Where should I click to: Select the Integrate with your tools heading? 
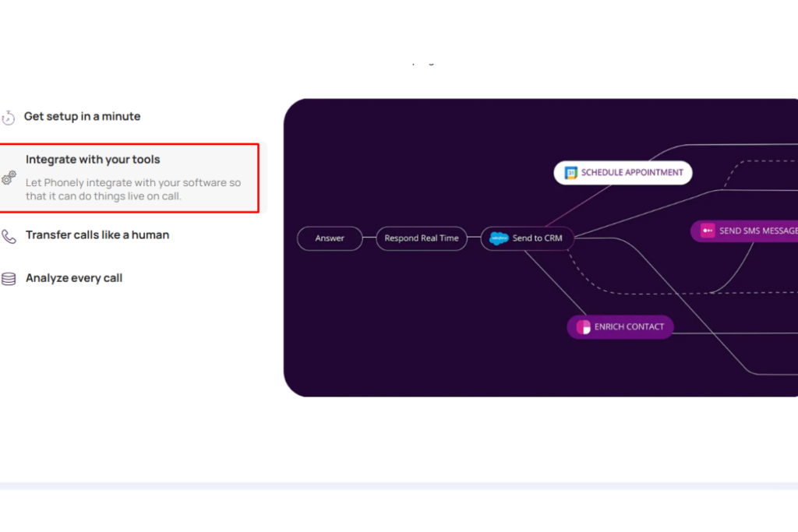pos(93,160)
